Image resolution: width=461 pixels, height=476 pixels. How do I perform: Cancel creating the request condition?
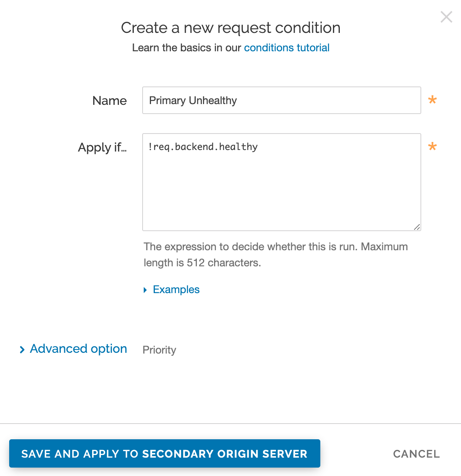(416, 454)
